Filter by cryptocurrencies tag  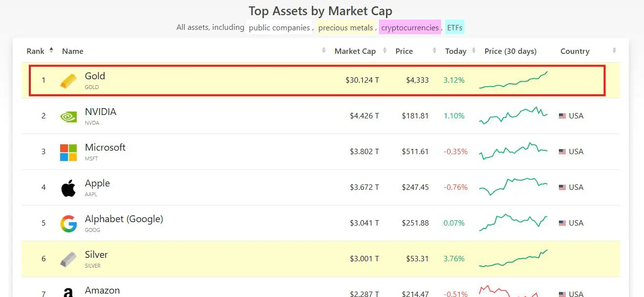coord(410,28)
